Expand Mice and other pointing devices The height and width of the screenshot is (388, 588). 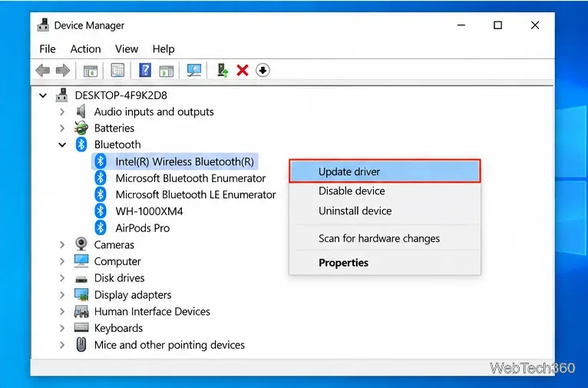pos(62,344)
